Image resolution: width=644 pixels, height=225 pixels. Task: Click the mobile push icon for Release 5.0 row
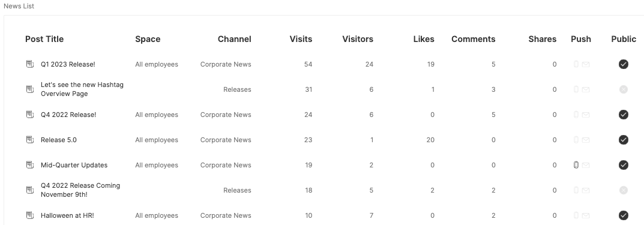tap(576, 140)
